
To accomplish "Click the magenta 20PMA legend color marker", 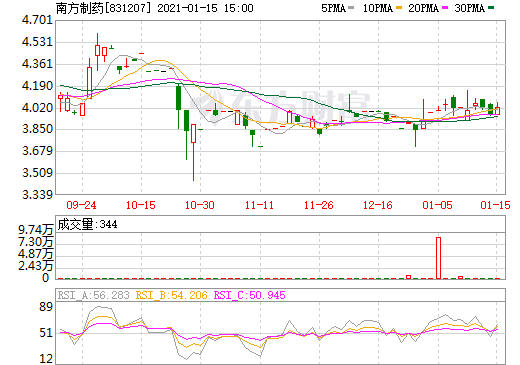I will pyautogui.click(x=445, y=8).
